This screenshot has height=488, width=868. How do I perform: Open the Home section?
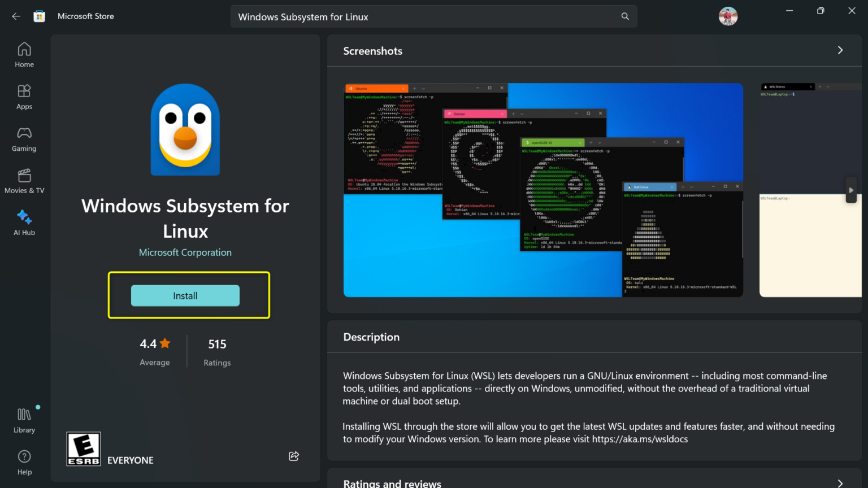(x=24, y=55)
